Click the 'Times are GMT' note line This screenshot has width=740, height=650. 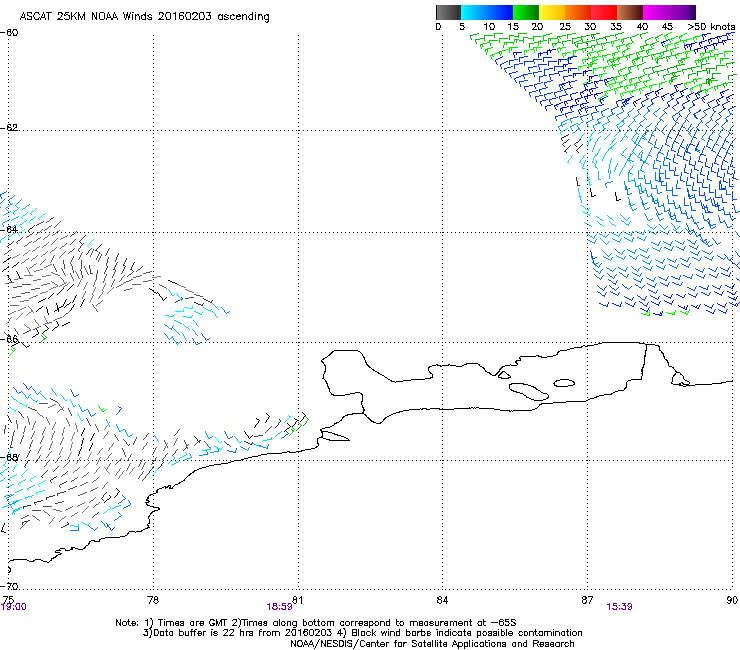coord(316,623)
